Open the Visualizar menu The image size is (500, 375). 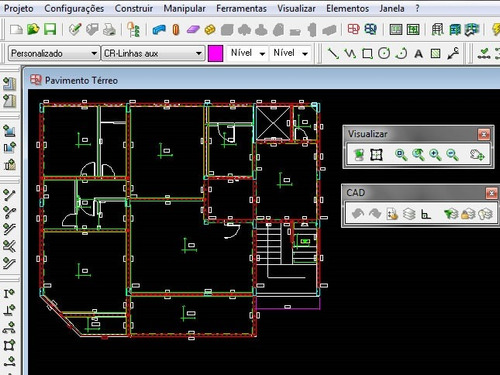(x=296, y=8)
